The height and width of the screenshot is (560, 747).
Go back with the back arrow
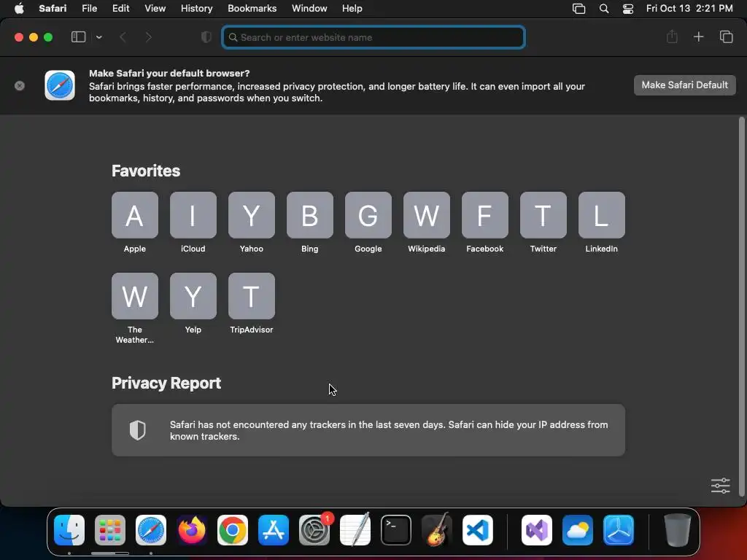123,37
